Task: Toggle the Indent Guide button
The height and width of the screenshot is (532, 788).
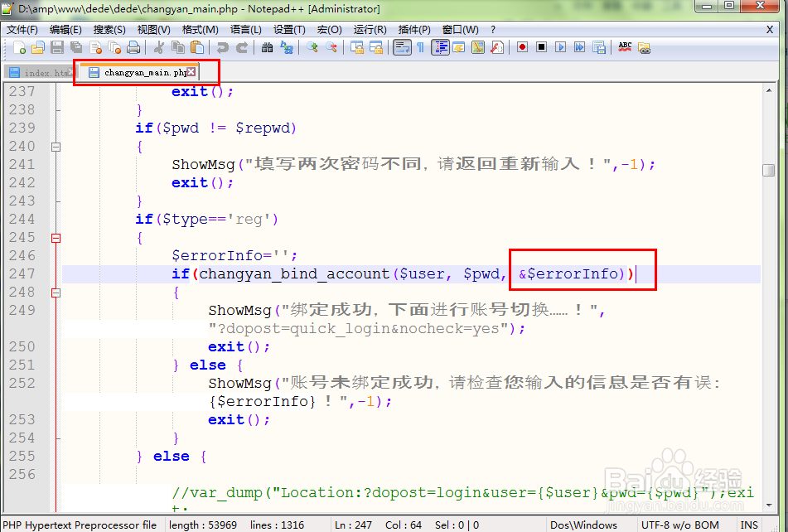Action: (x=440, y=48)
